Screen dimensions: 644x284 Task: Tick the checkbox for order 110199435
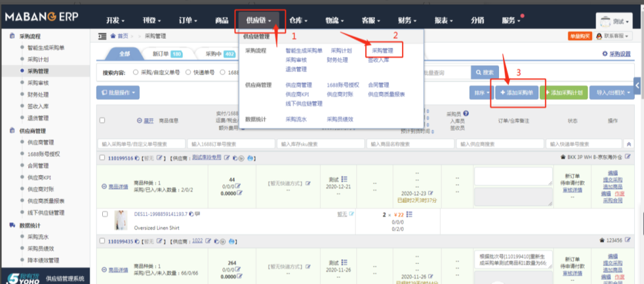click(102, 242)
